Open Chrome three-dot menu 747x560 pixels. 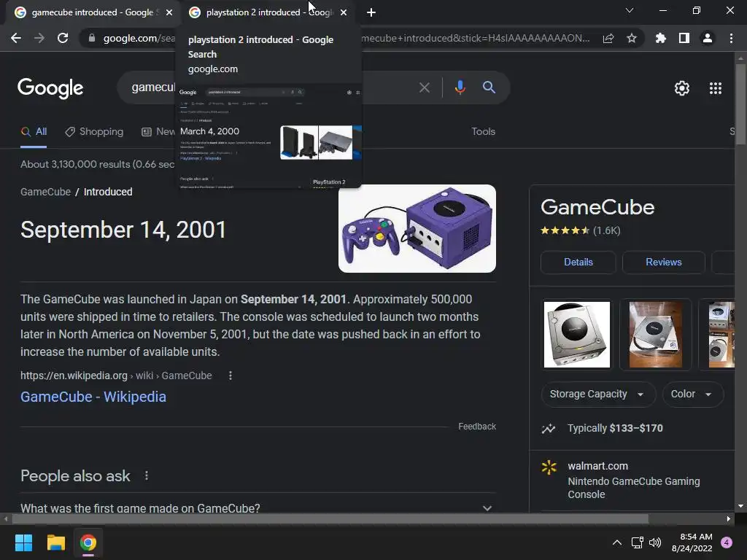click(731, 38)
